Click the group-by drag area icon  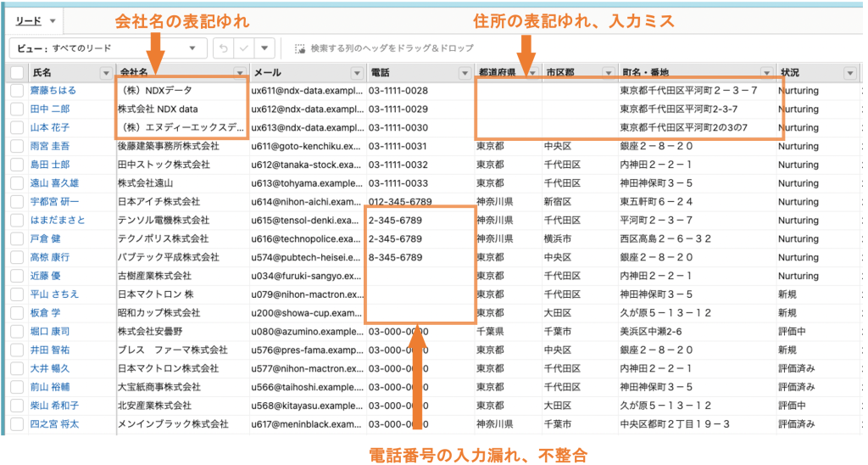pos(300,48)
